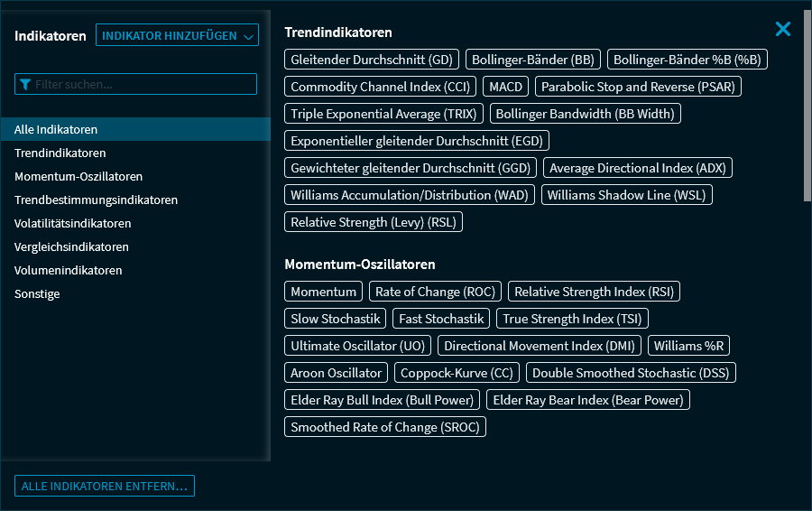Add the Gleitender Durchschnitt (GD) indicator
The width and height of the screenshot is (812, 511).
372,60
